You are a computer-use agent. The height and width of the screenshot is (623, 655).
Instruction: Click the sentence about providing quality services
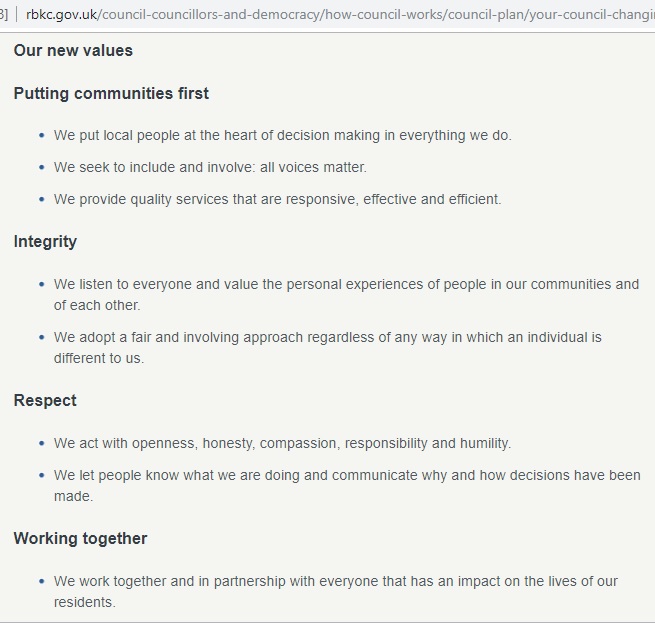tap(277, 199)
